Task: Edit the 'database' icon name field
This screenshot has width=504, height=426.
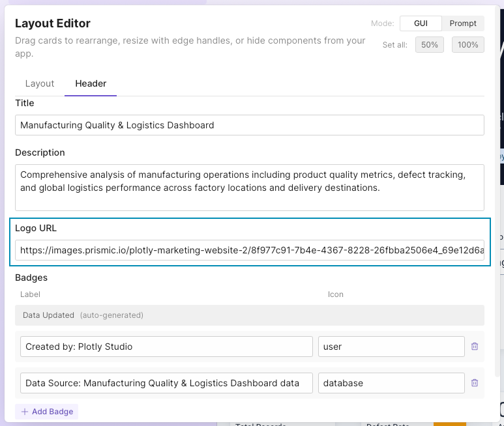Action: 391,383
